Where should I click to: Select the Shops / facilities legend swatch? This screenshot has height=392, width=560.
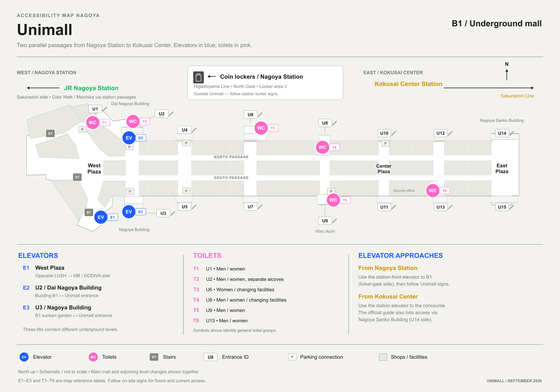[383, 357]
